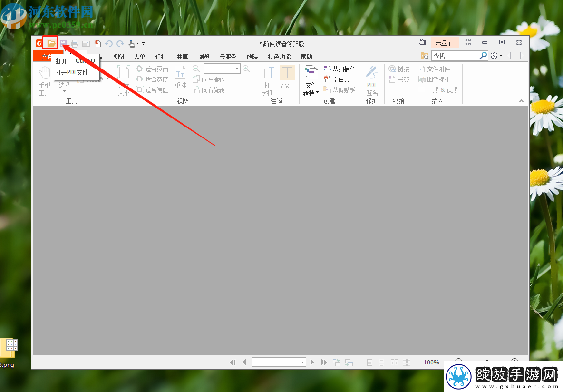Click the Foxit logo application button
Screen dimensions: 563x392
pos(39,43)
